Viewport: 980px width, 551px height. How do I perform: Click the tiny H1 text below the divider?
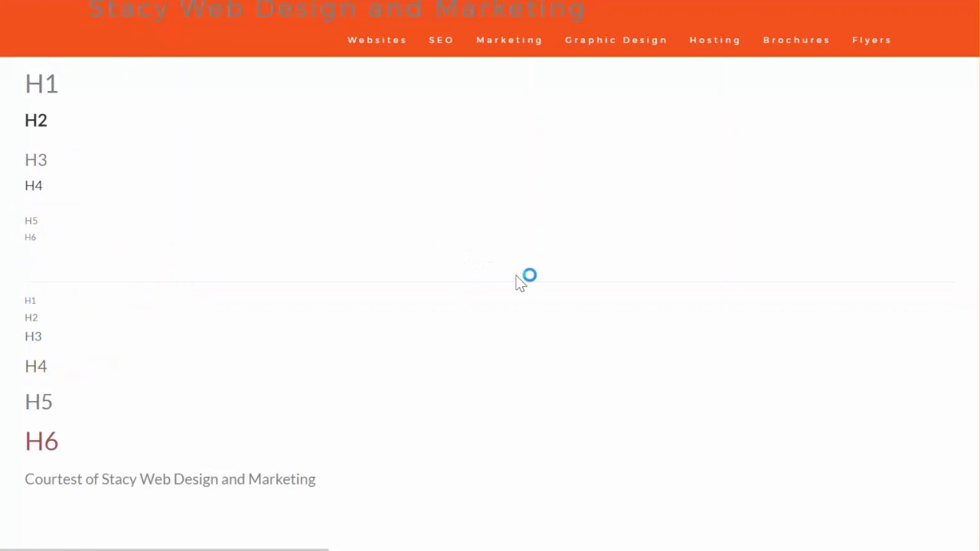click(30, 301)
